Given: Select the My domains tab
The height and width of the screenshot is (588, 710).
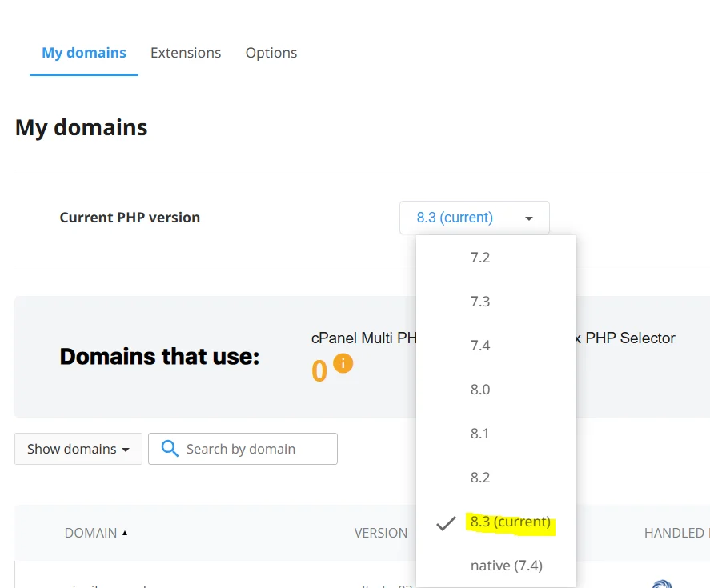Looking at the screenshot, I should [84, 52].
